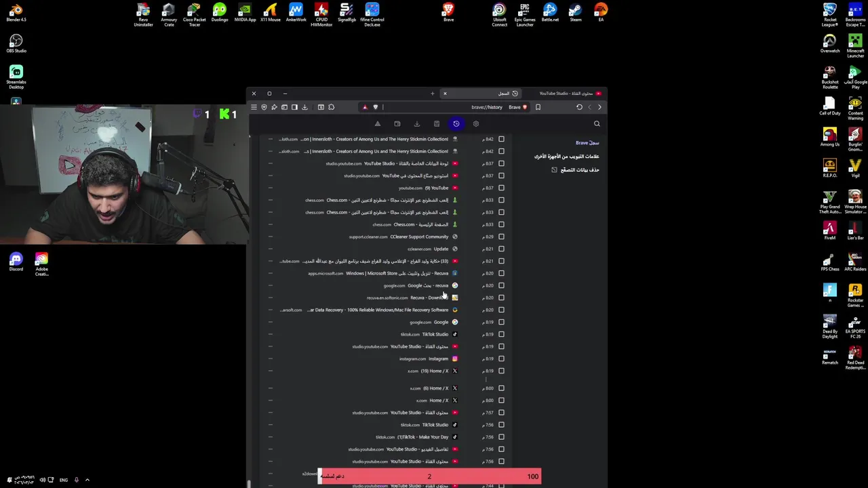The width and height of the screenshot is (868, 488).
Task: Click the حذف بيانات التصفح clear data link
Action: click(x=575, y=170)
